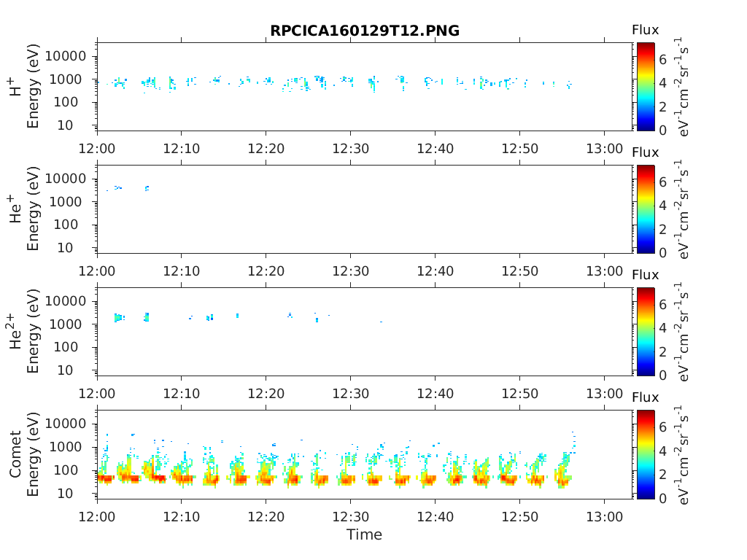Select the H+ Energy (eV) axis label
The height and width of the screenshot is (560, 747).
tap(24, 87)
